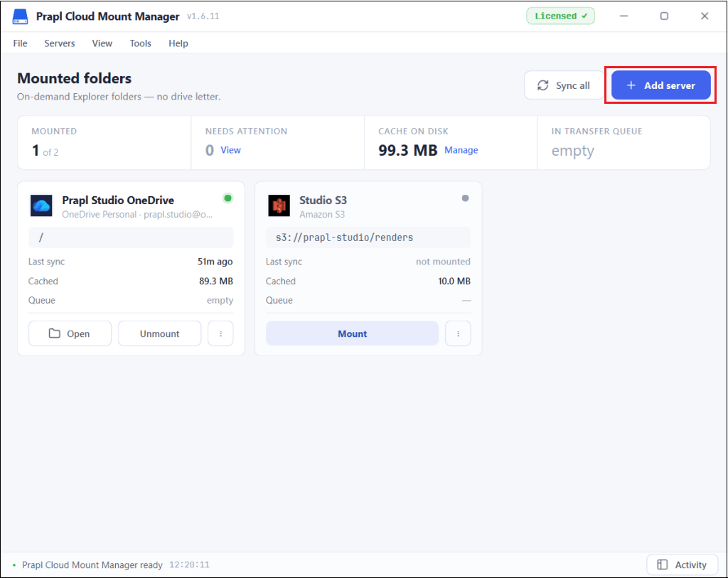Screen dimensions: 728x578
Task: Open the Tools menu
Action: click(x=141, y=43)
